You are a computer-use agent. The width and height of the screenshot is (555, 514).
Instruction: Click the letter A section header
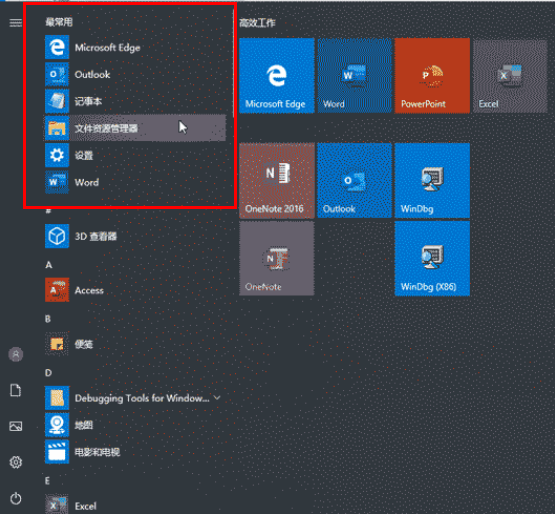(x=49, y=265)
